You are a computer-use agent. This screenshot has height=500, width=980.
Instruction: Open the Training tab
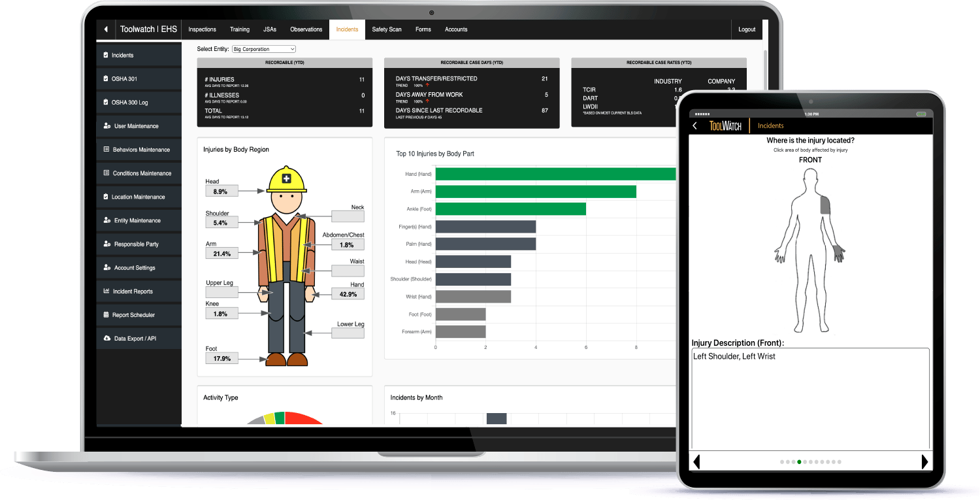point(239,29)
